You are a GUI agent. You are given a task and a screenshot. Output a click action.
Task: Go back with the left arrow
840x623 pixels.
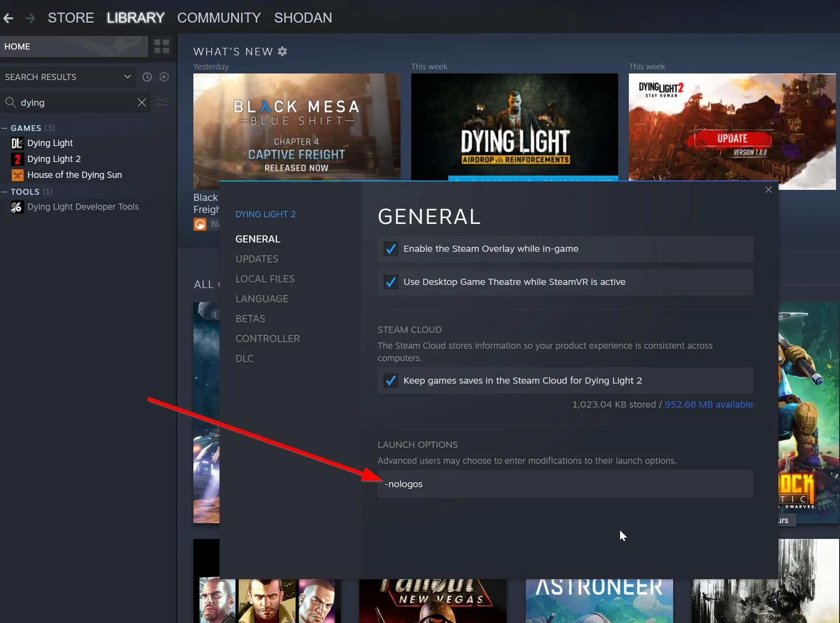click(8, 18)
